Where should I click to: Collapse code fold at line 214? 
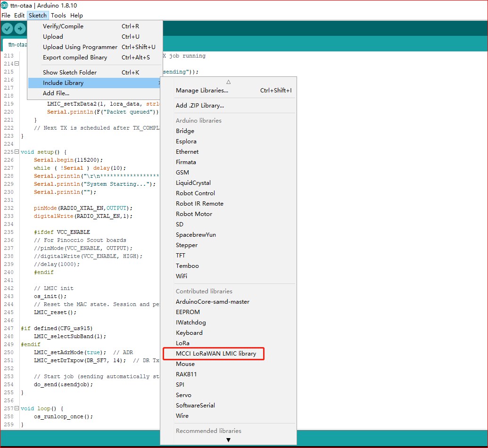tap(17, 64)
